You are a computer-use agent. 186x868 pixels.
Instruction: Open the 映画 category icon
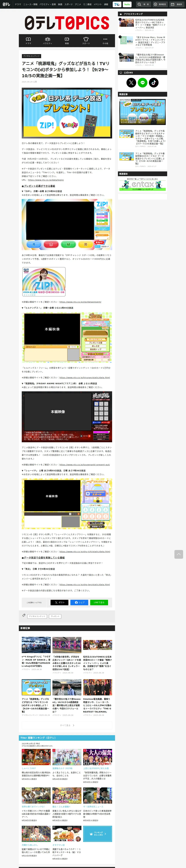click(x=67, y=41)
